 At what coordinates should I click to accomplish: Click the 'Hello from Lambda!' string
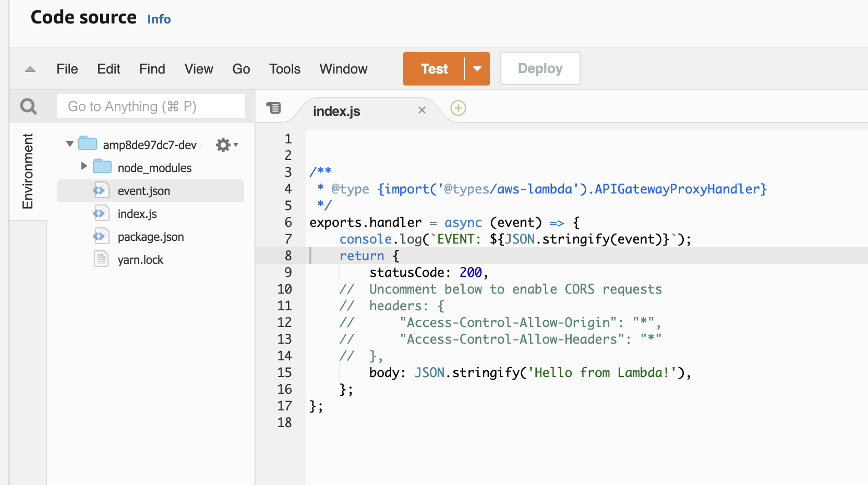click(x=602, y=372)
